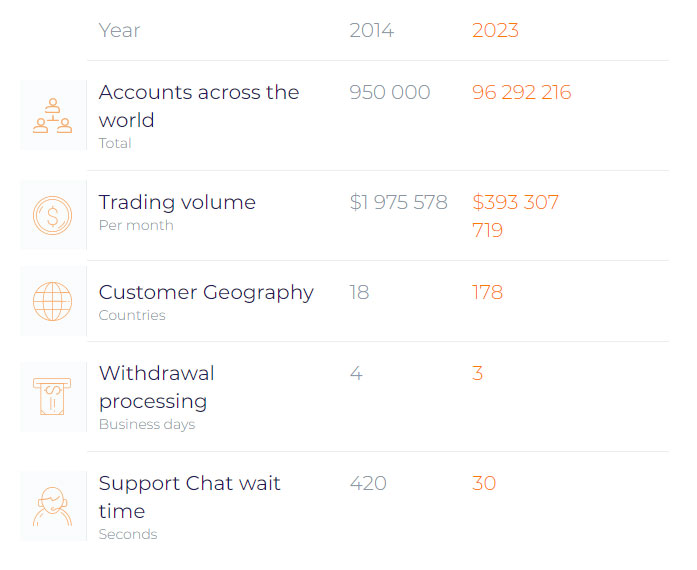
Task: Click the Business days subtitle
Action: tap(147, 425)
